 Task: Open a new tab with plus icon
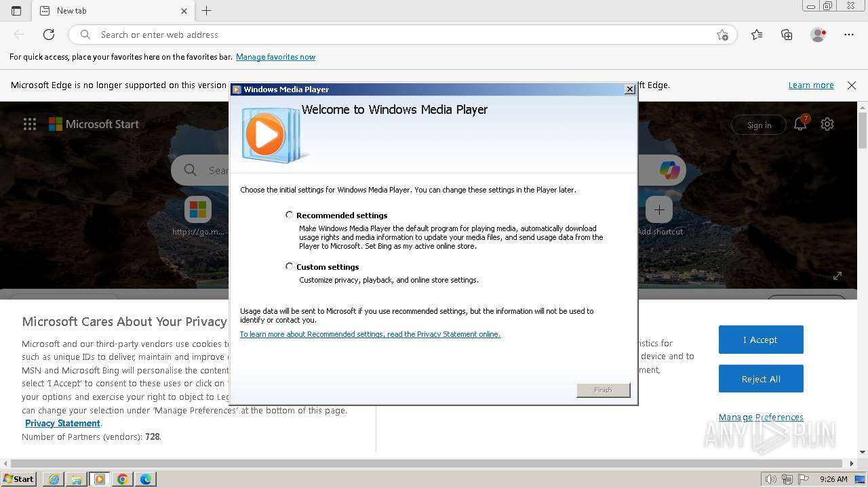pyautogui.click(x=207, y=11)
